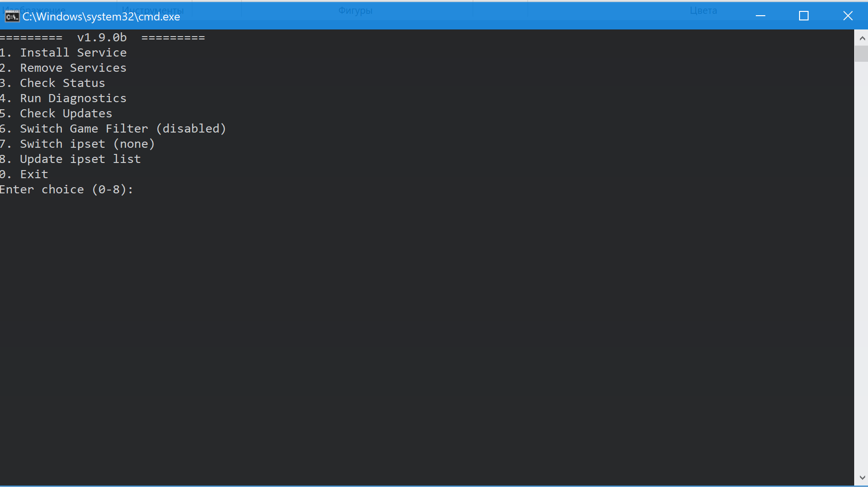Click the v1.9.0b version header line

(102, 38)
